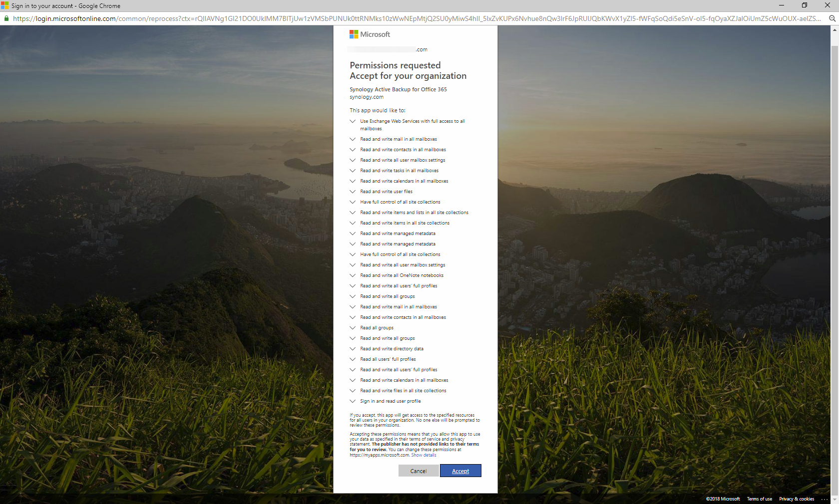Click the 'Permissions requested' heading
Viewport: 839px width, 504px height.
click(x=395, y=65)
